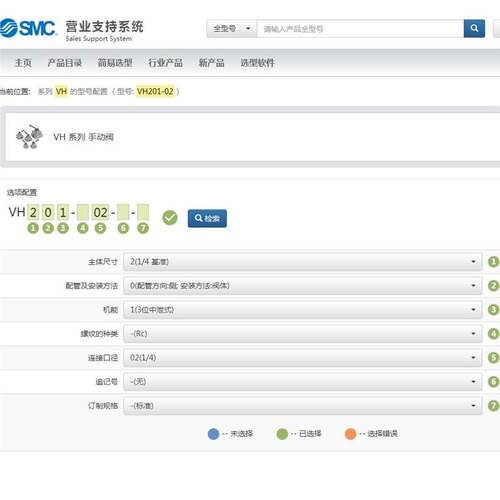Open the 订制规格 dropdown
The image size is (500, 500).
(x=303, y=406)
